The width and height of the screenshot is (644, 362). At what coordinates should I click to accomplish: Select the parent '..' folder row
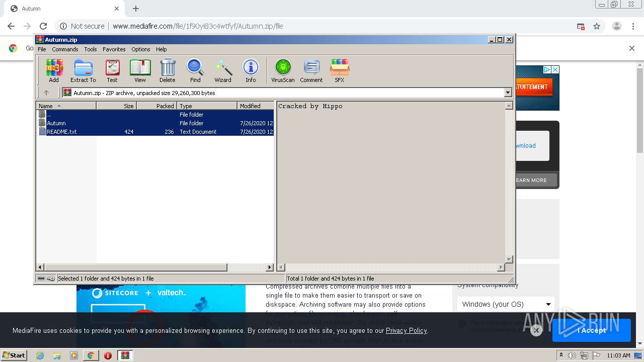tap(155, 115)
